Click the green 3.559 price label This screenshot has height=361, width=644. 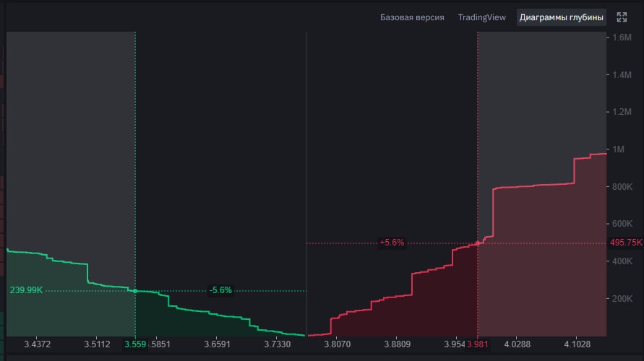click(135, 344)
